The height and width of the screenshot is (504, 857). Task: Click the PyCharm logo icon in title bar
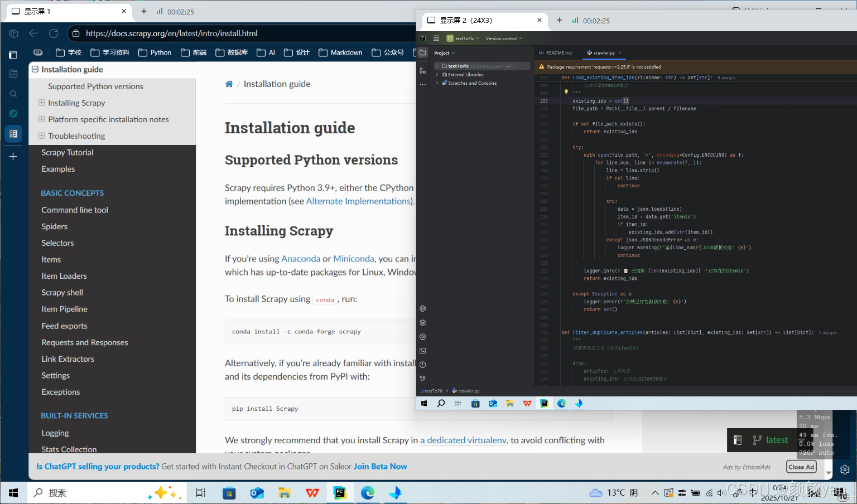click(x=422, y=38)
